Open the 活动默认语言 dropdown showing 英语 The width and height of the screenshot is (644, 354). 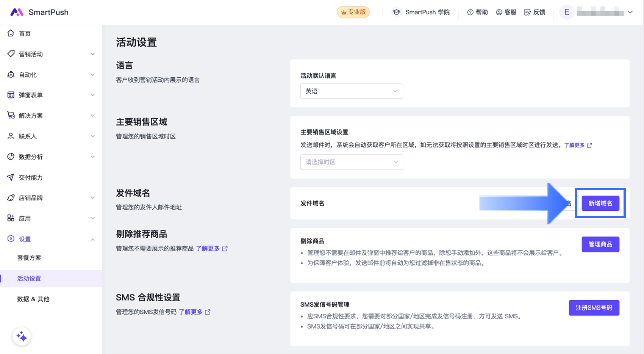[351, 91]
